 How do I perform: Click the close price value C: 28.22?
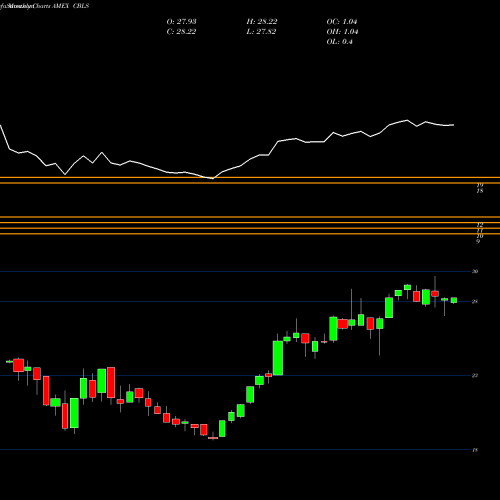coord(181,32)
